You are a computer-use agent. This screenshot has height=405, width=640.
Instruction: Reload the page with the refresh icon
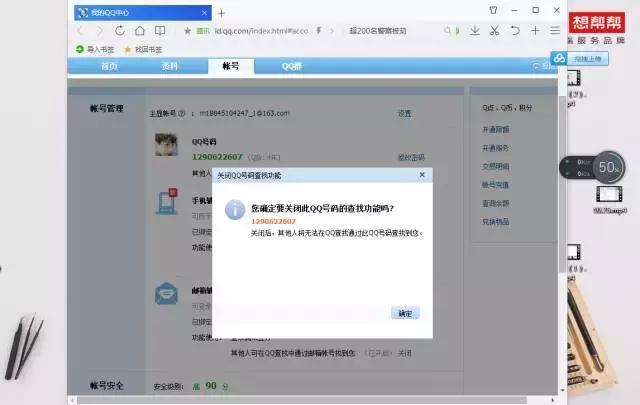[x=120, y=31]
